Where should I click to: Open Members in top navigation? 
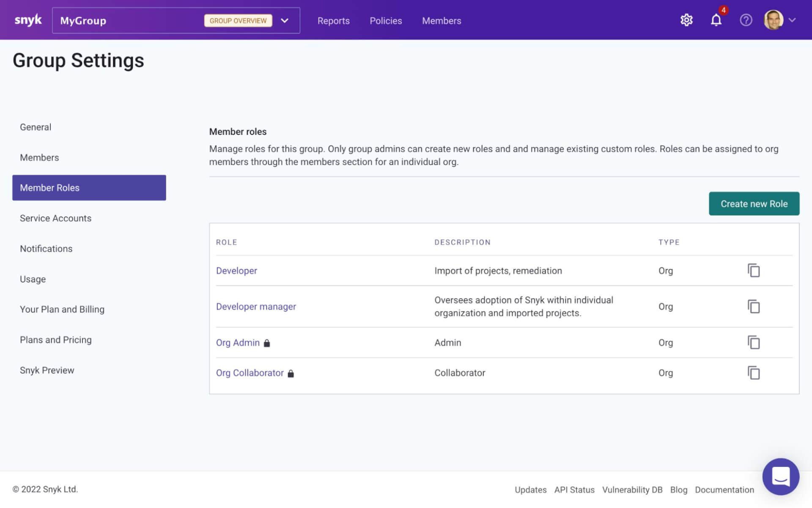pyautogui.click(x=442, y=21)
